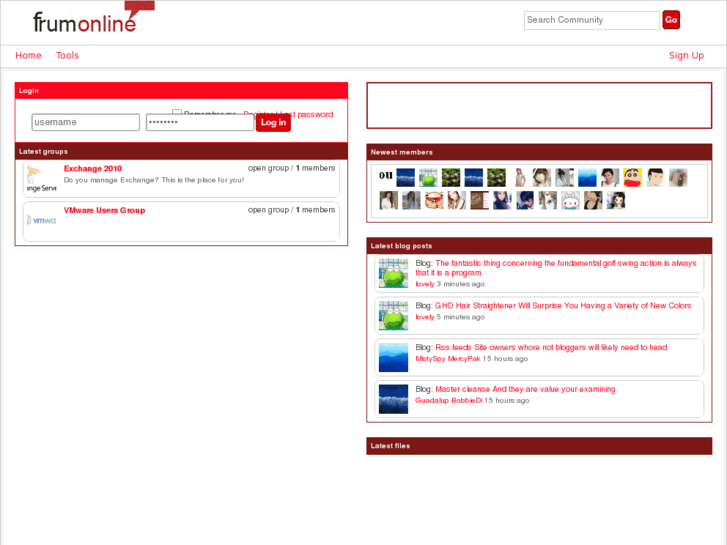Open the cartoon boy face member avatar
This screenshot has height=545, width=727.
(x=655, y=178)
